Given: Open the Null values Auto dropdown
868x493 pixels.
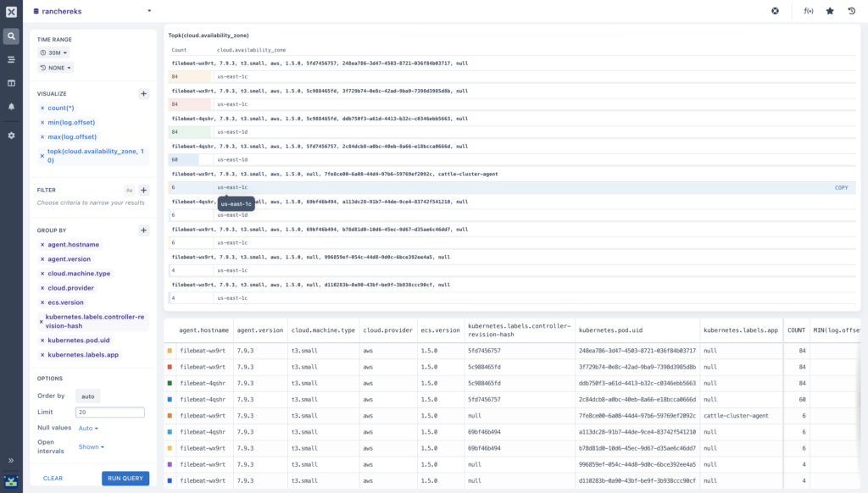Looking at the screenshot, I should pyautogui.click(x=88, y=429).
